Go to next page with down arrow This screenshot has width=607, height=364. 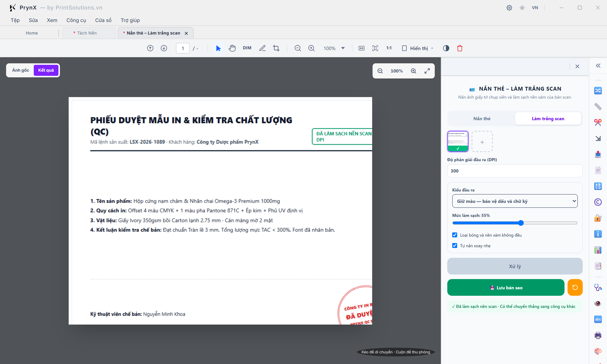pos(164,48)
